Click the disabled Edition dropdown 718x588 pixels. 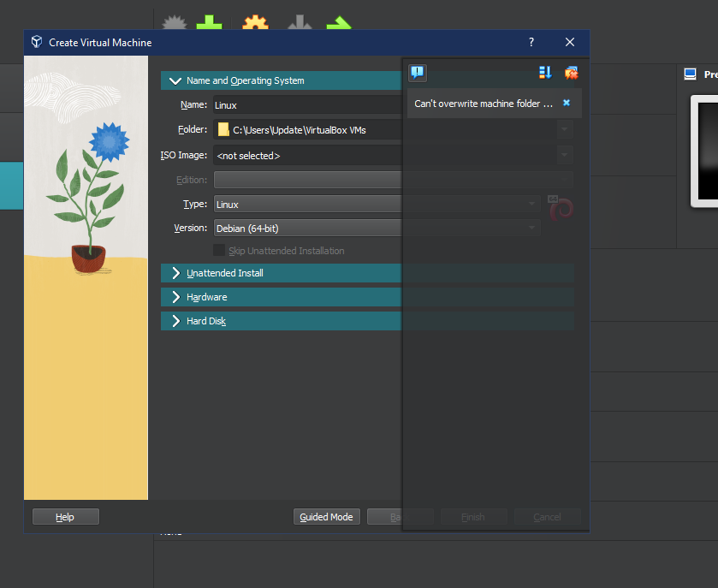coord(393,180)
